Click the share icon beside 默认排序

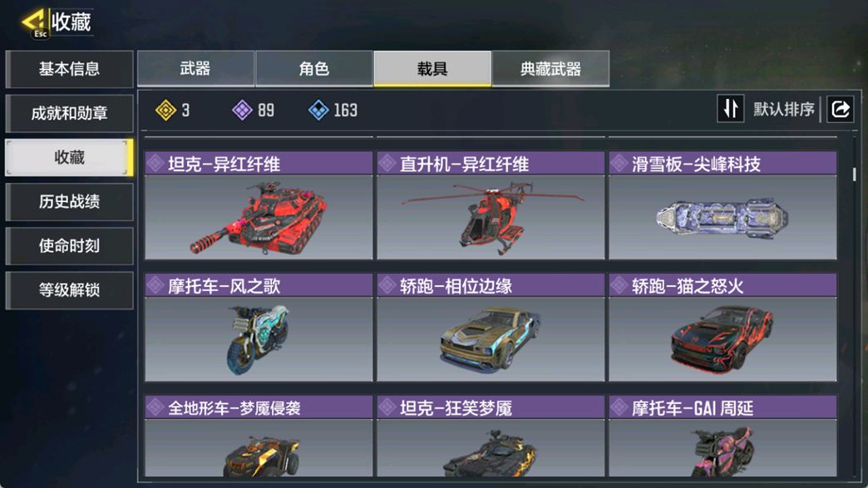841,109
